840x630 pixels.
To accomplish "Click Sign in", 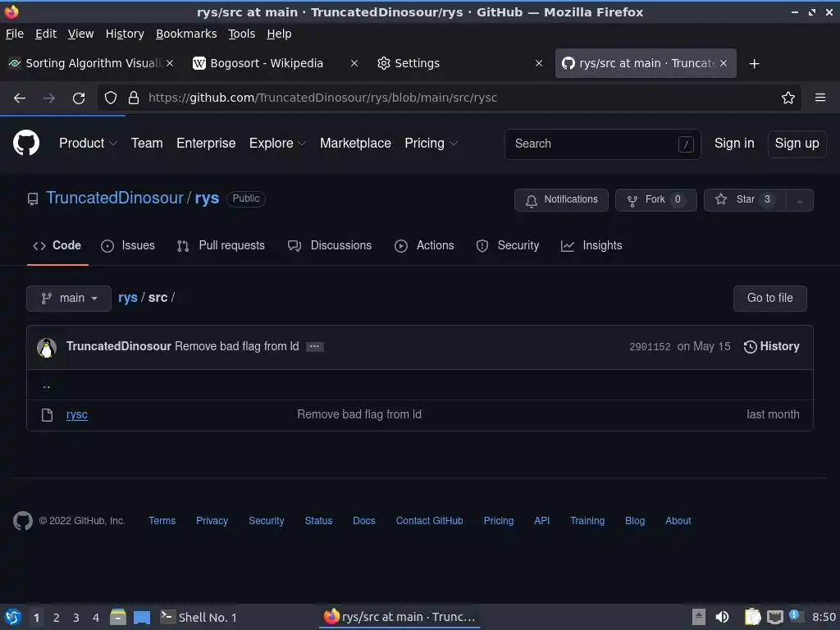I will coord(734,143).
